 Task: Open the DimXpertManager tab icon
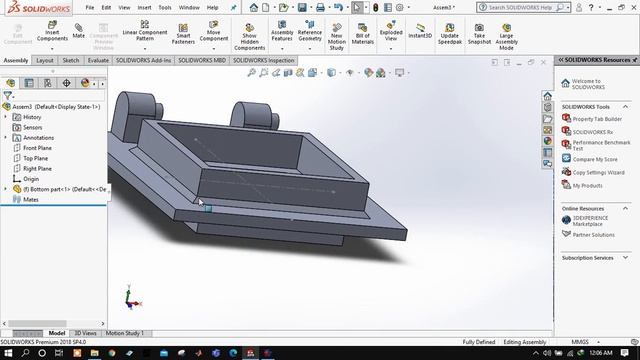click(x=66, y=83)
